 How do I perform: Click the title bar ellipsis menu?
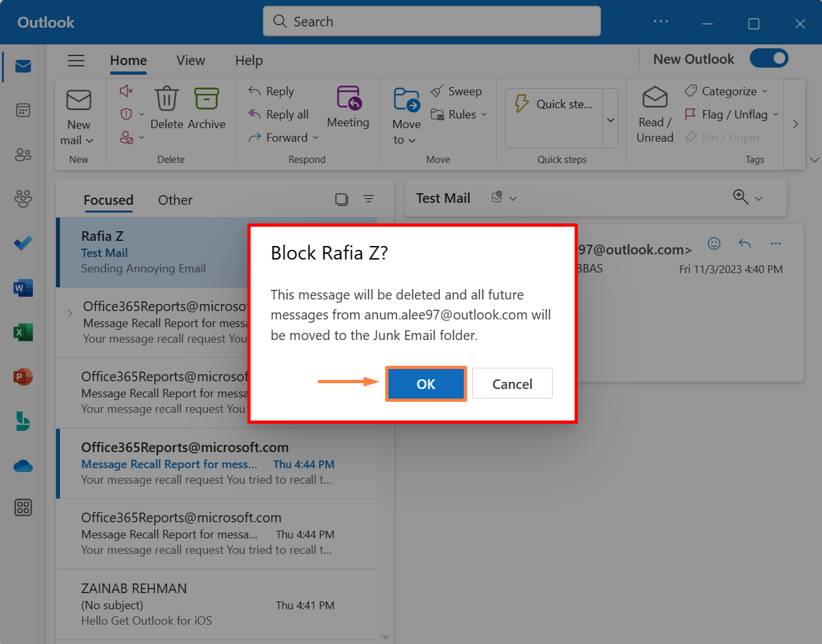[x=661, y=21]
